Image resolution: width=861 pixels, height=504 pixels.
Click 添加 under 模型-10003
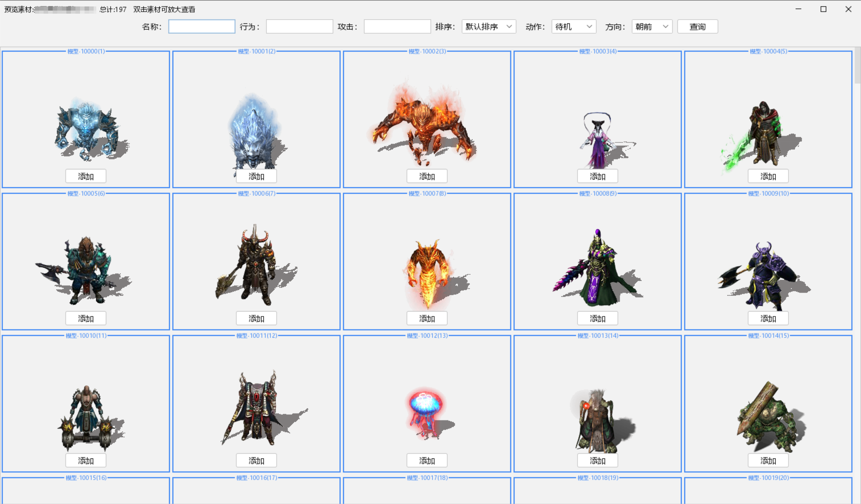pos(598,176)
